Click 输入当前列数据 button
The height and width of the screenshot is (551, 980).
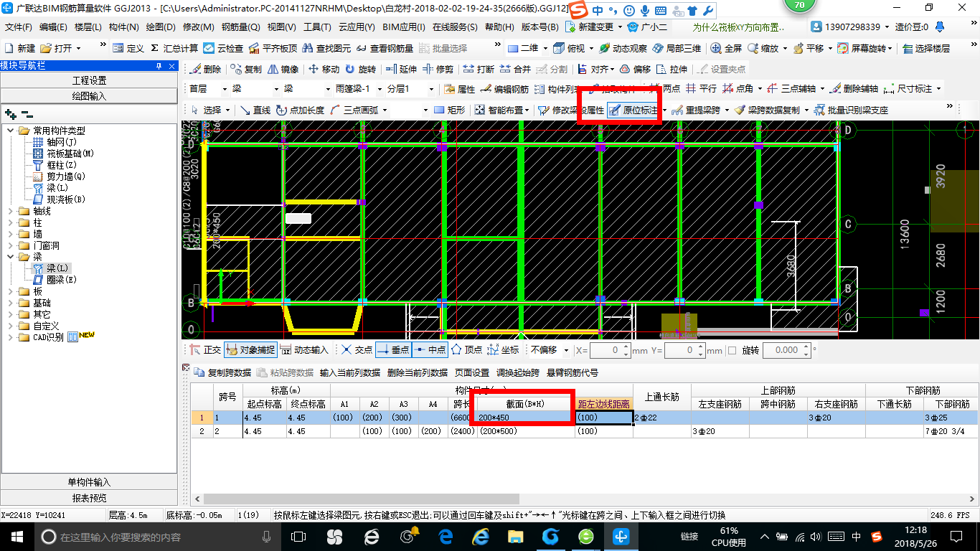[x=350, y=372]
